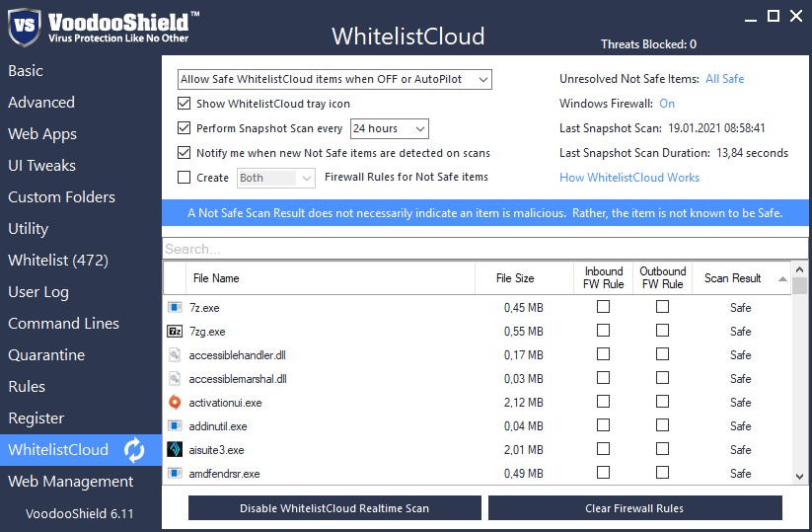The width and height of the screenshot is (812, 532).
Task: Check Inbound FW Rule for 7zg.exe
Action: click(x=603, y=331)
